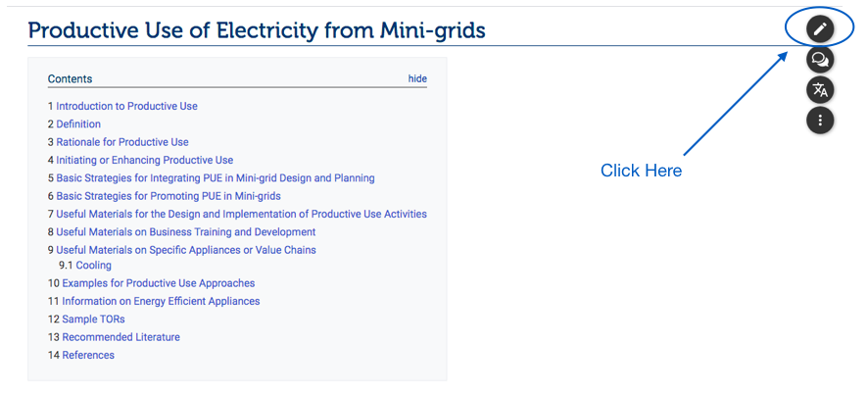Click the translate language icon
The image size is (868, 396).
tap(820, 90)
